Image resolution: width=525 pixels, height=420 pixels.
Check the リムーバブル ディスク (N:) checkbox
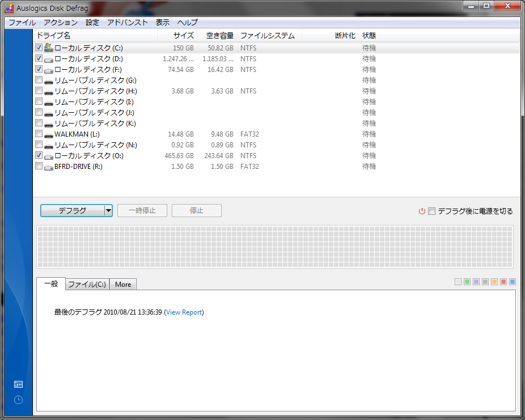(39, 144)
